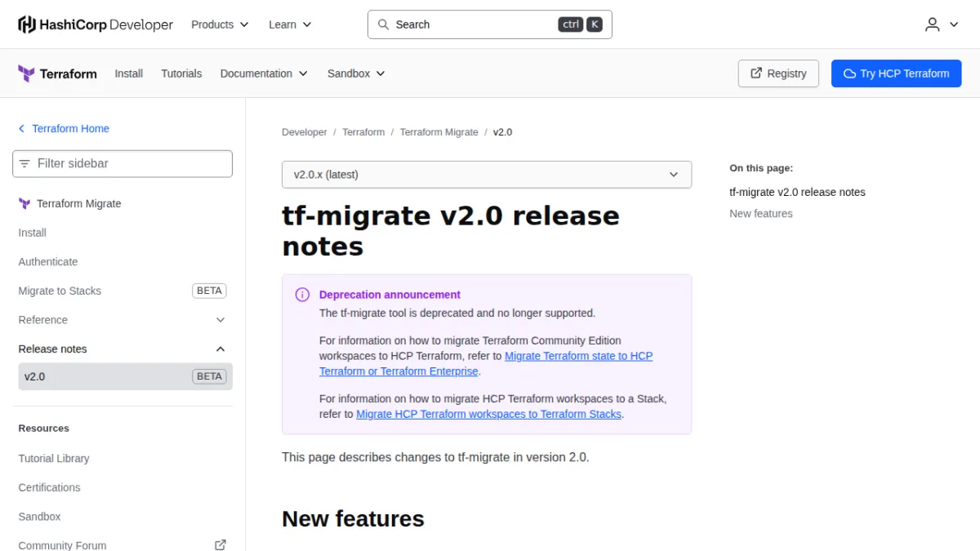Click the HashiCorp Developer logo
The image size is (980, 551).
pyautogui.click(x=96, y=24)
